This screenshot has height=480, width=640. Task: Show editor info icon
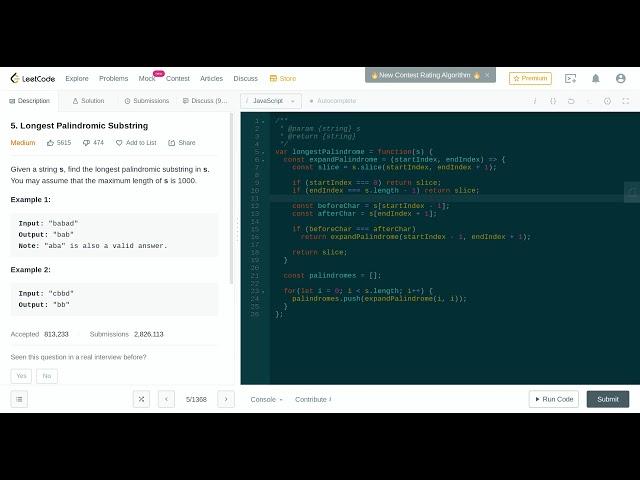[535, 101]
